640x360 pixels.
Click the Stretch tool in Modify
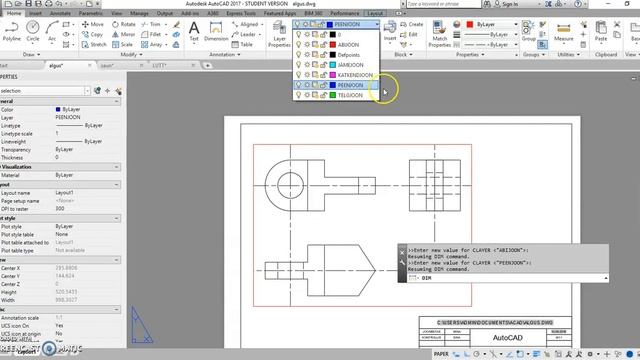coord(94,44)
